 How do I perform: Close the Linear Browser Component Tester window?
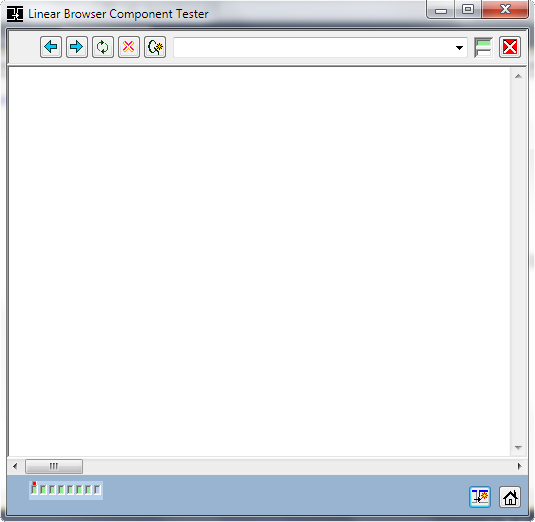click(505, 10)
